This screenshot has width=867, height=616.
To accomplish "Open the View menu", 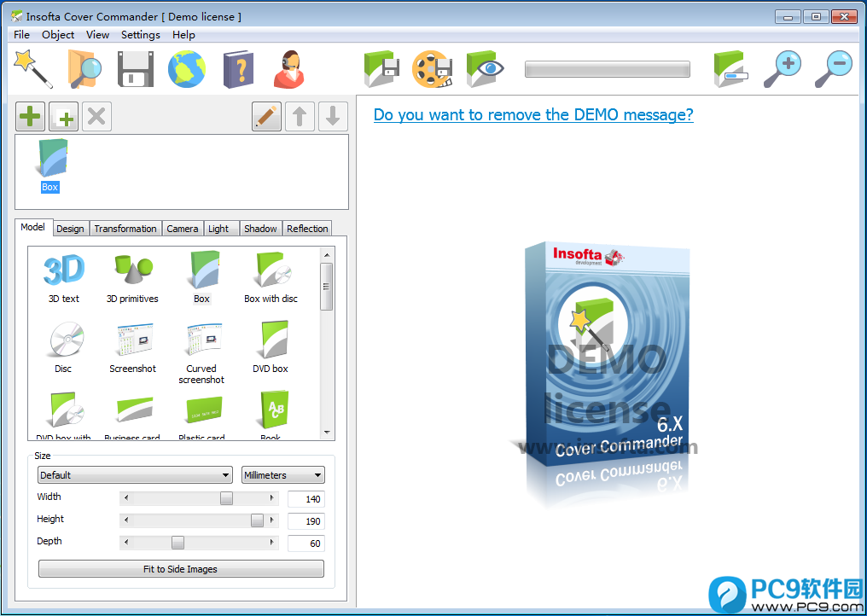I will coord(98,35).
